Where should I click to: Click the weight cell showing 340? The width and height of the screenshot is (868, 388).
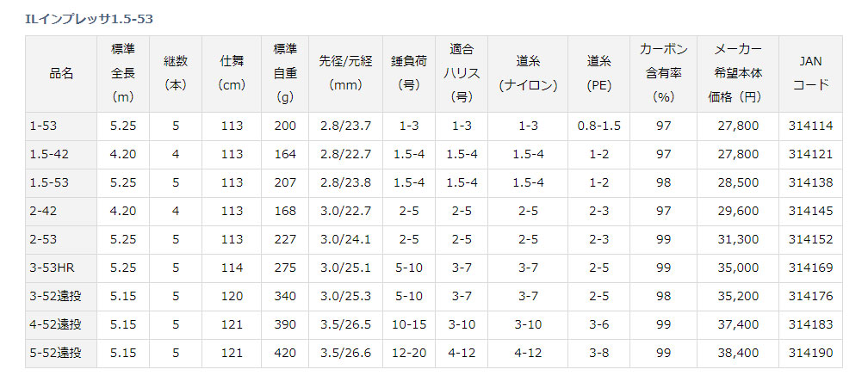pyautogui.click(x=284, y=296)
